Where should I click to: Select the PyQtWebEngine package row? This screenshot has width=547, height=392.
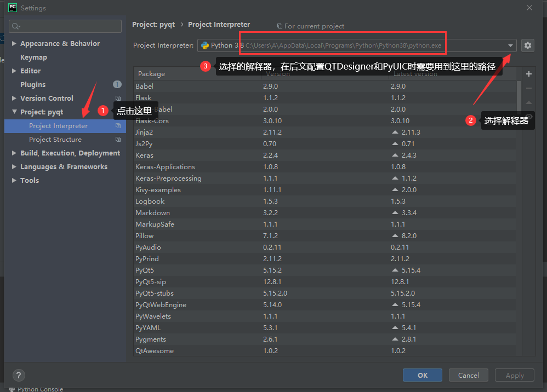pyautogui.click(x=325, y=304)
